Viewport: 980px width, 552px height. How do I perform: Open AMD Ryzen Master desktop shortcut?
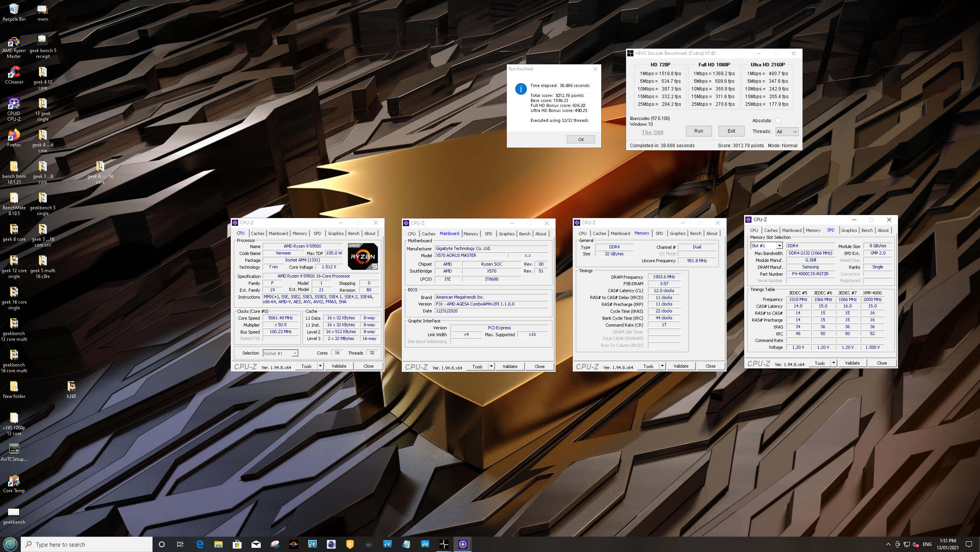(x=14, y=46)
